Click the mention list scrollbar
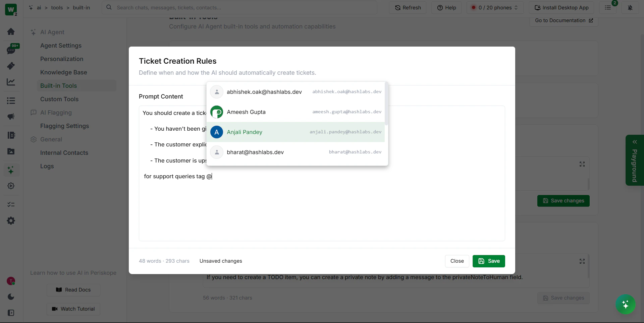The image size is (644, 323). click(386, 104)
